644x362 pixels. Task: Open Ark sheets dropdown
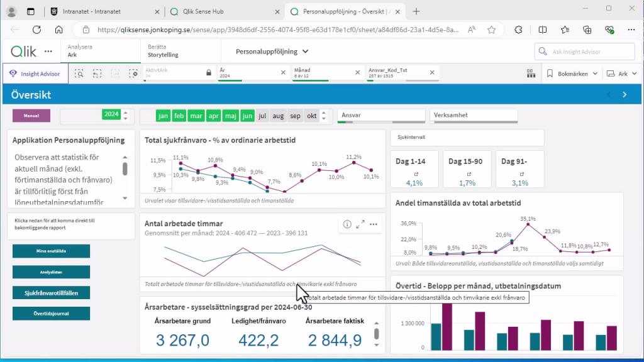point(622,74)
